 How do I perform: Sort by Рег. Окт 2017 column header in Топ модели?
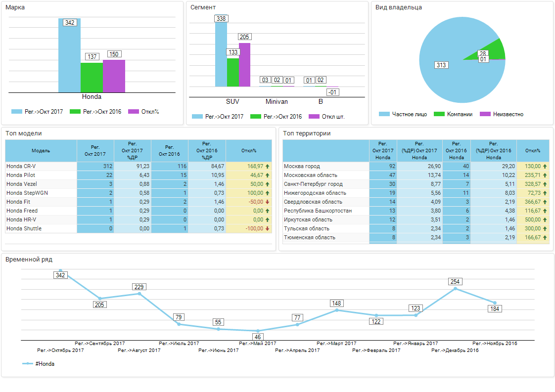coord(95,151)
